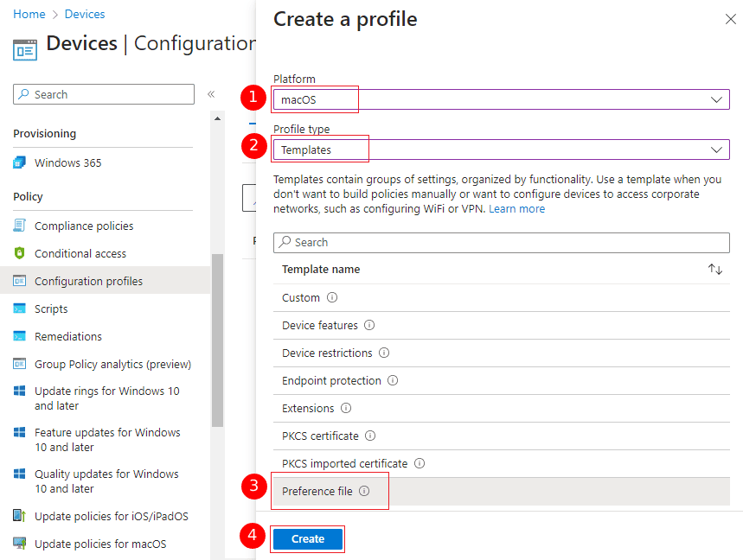Sort templates by Template name arrows
The height and width of the screenshot is (560, 743).
pyautogui.click(x=714, y=270)
